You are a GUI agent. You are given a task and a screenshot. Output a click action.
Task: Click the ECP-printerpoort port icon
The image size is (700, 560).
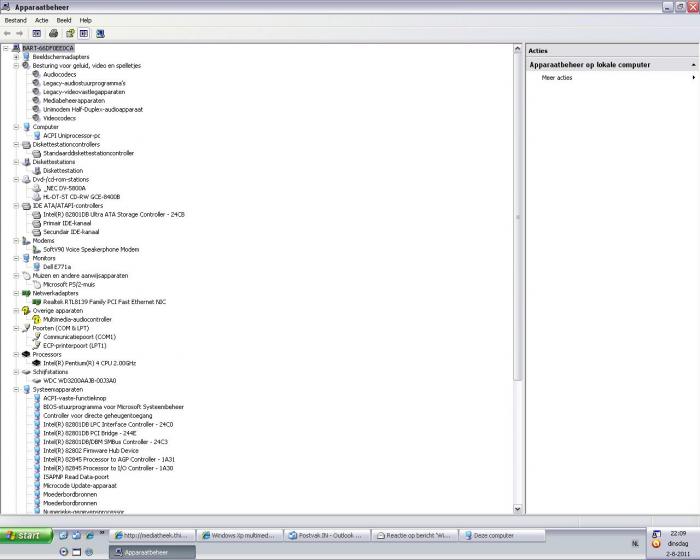click(37, 346)
